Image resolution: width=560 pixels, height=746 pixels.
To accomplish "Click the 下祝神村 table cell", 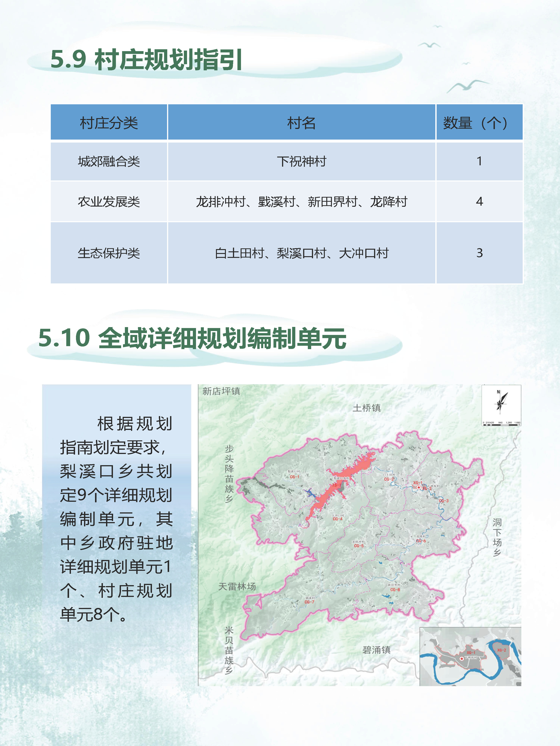I will pyautogui.click(x=302, y=162).
